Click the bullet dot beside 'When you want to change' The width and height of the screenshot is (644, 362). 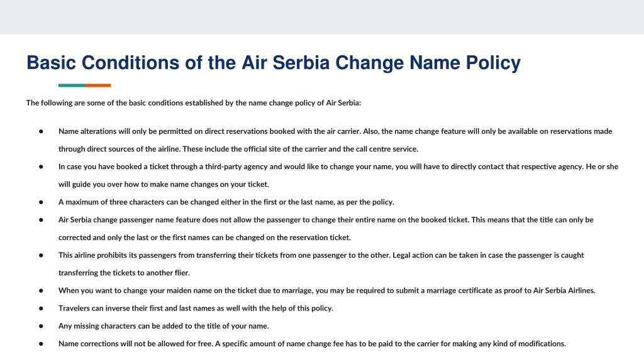[x=41, y=290]
